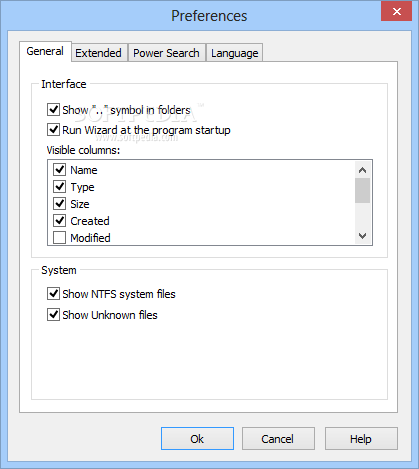Uncheck Show ".." symbol in folders
Image resolution: width=419 pixels, height=469 pixels.
[x=53, y=109]
